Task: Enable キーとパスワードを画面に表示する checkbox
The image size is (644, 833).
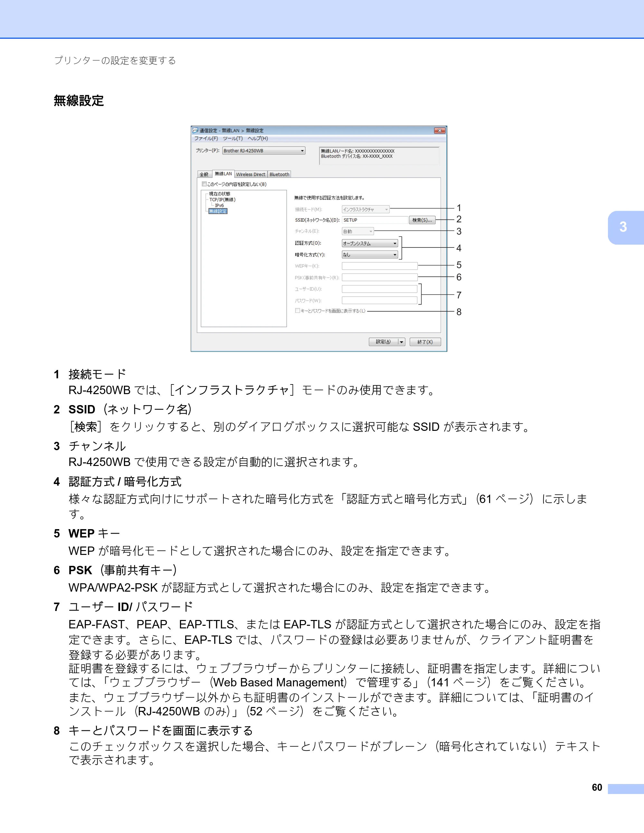Action: click(297, 310)
